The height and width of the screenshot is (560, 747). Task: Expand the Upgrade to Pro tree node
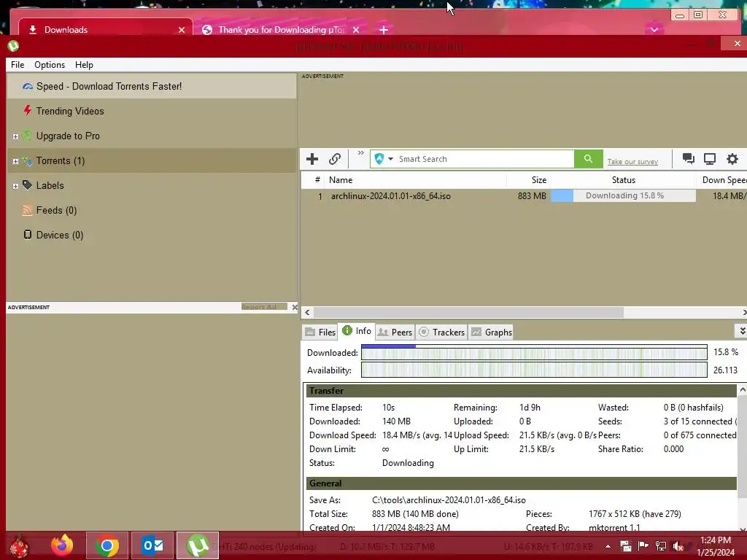coord(15,136)
